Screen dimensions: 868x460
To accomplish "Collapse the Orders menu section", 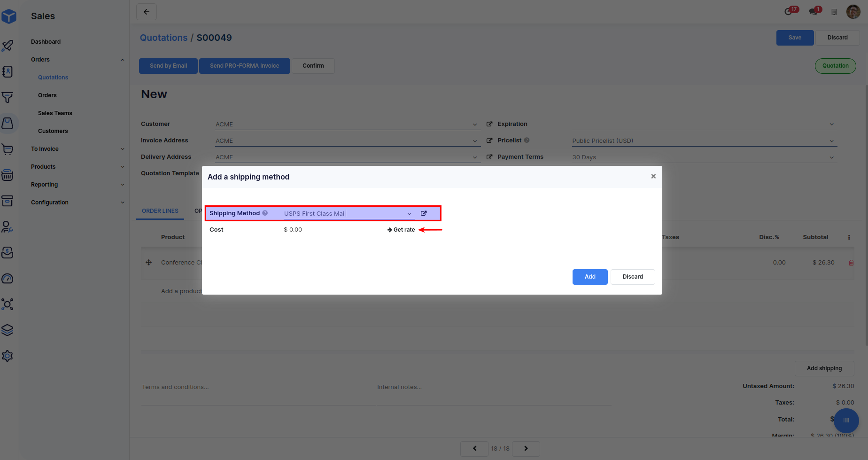I will coord(123,60).
